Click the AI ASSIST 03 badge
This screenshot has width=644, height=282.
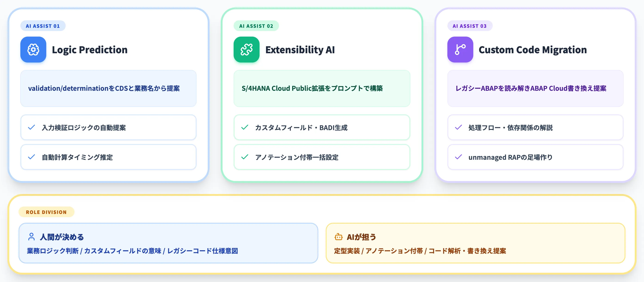470,26
